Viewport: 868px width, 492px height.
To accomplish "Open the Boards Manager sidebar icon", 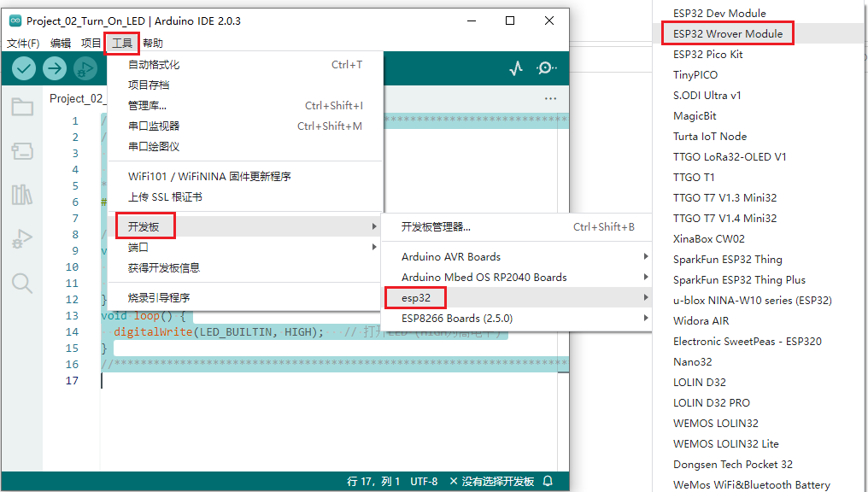I will pyautogui.click(x=21, y=150).
